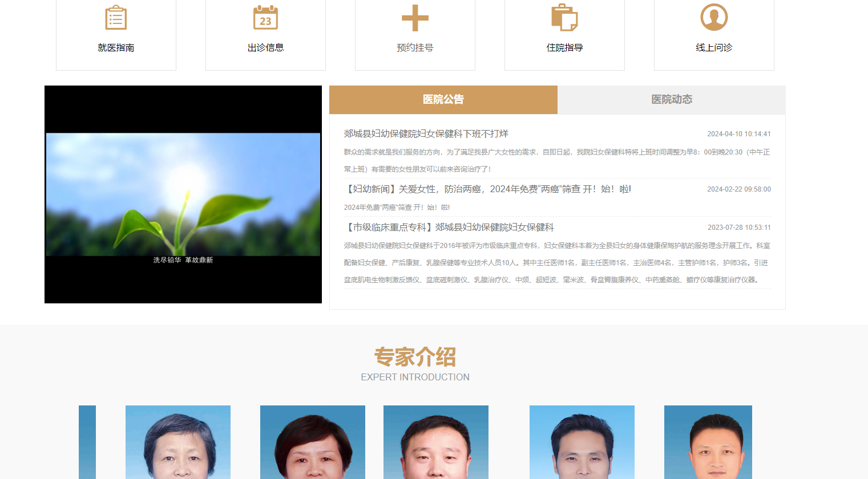Open the rightmost expert photo
868x479 pixels.
pos(708,442)
